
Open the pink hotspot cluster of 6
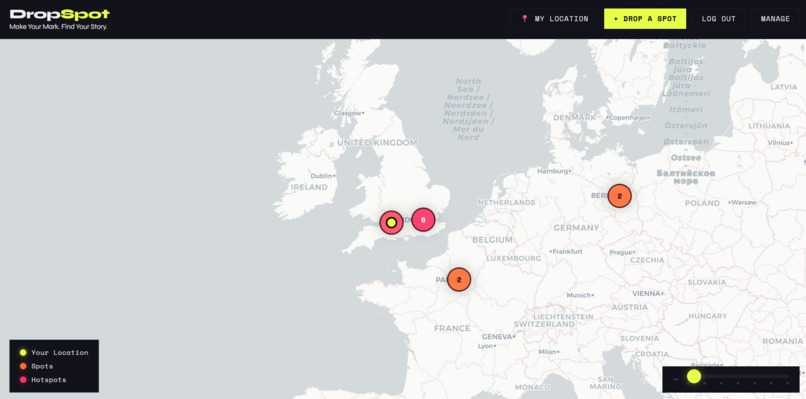pyautogui.click(x=423, y=220)
